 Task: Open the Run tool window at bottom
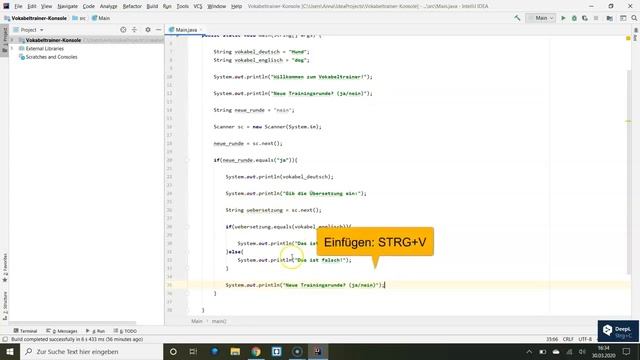tap(96, 331)
